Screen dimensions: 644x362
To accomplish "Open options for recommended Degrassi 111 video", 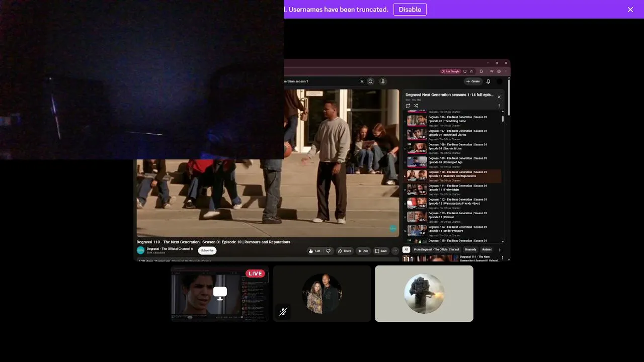I will coord(502,258).
